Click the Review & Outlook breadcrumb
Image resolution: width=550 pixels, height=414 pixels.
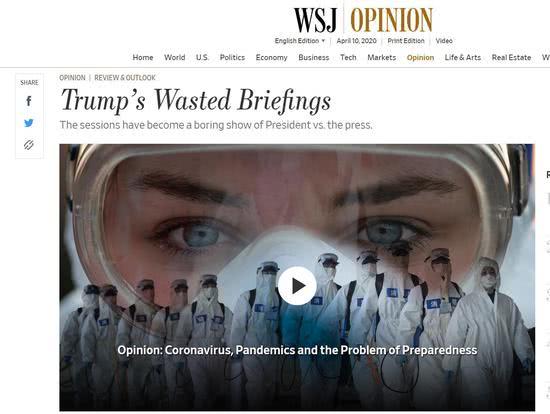(125, 78)
